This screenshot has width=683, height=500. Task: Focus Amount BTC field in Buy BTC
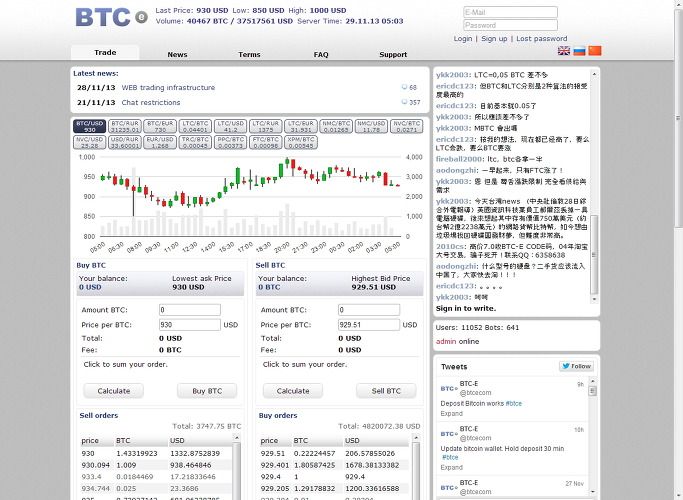click(189, 310)
